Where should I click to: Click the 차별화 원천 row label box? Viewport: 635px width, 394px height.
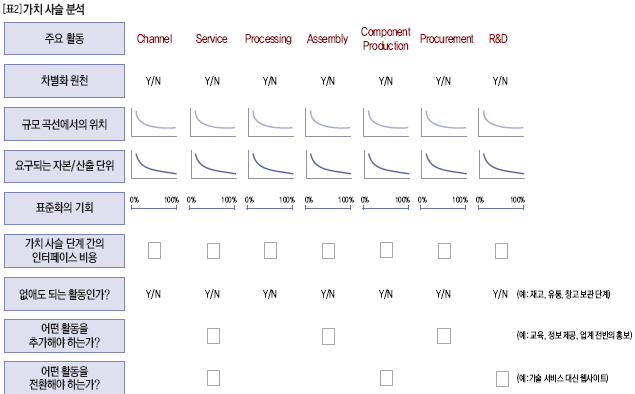(x=64, y=81)
